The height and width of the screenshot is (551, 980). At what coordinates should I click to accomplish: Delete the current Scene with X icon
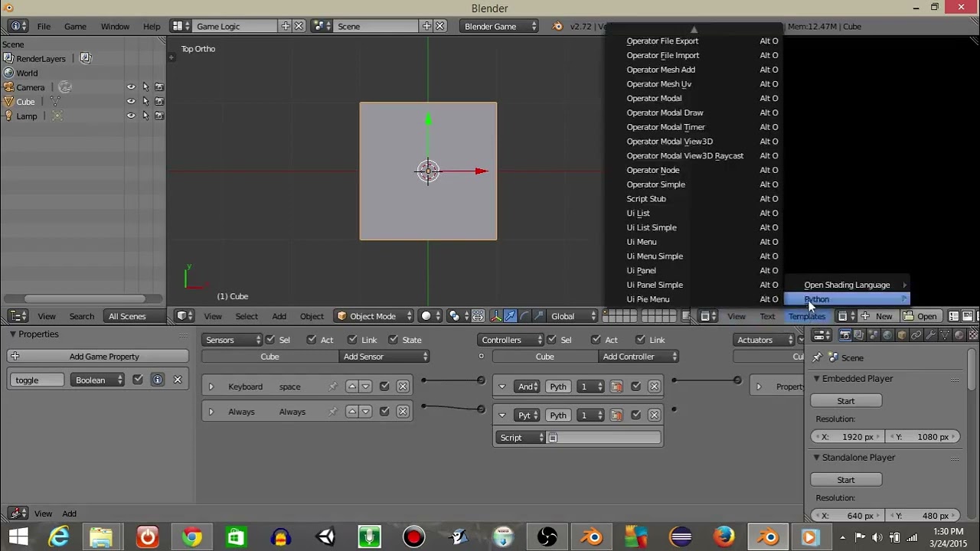click(439, 26)
